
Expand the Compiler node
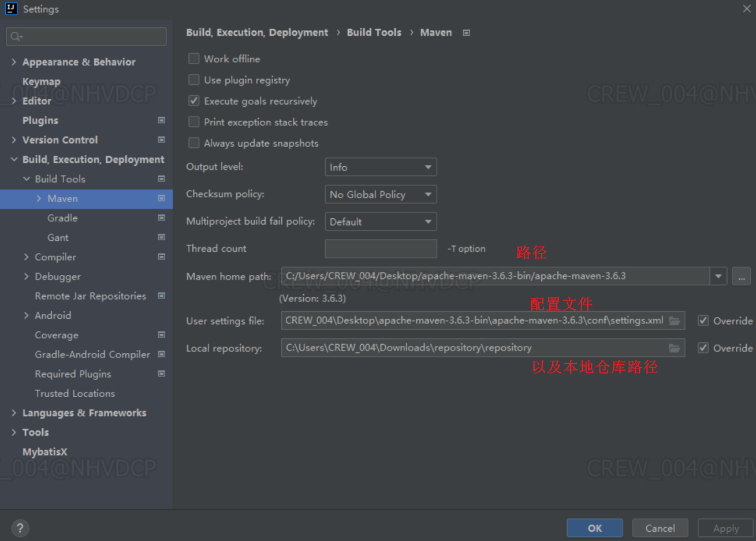pos(27,257)
